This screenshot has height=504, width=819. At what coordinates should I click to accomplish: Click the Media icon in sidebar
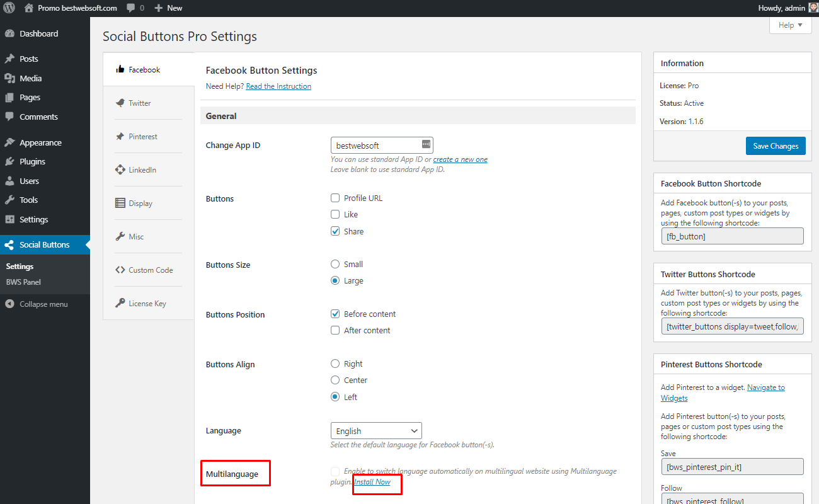[9, 79]
